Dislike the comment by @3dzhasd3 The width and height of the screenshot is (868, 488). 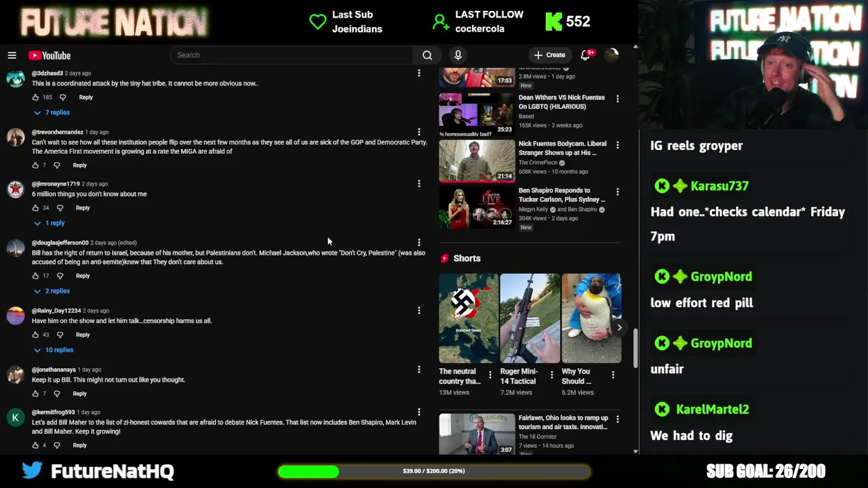(62, 97)
